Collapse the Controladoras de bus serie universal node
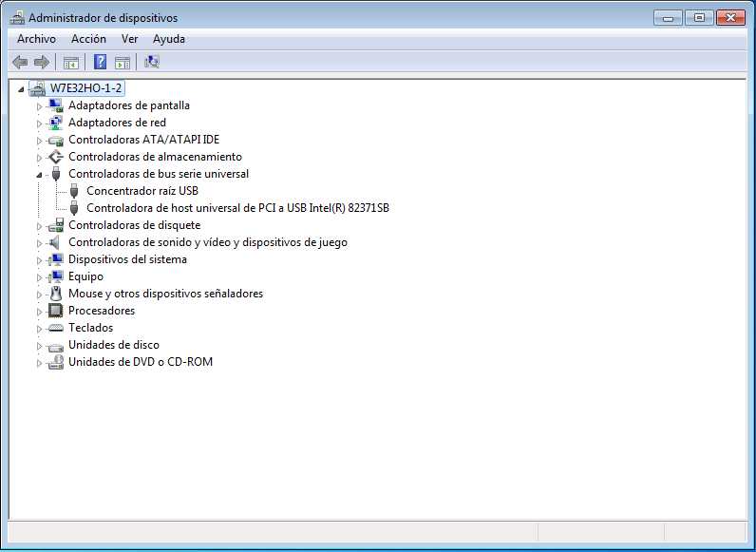 [x=40, y=175]
